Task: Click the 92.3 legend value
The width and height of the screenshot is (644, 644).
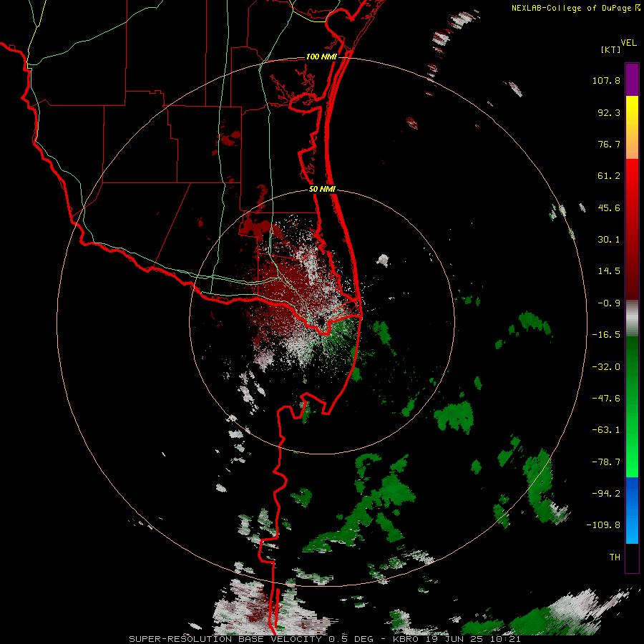Action: pyautogui.click(x=609, y=112)
